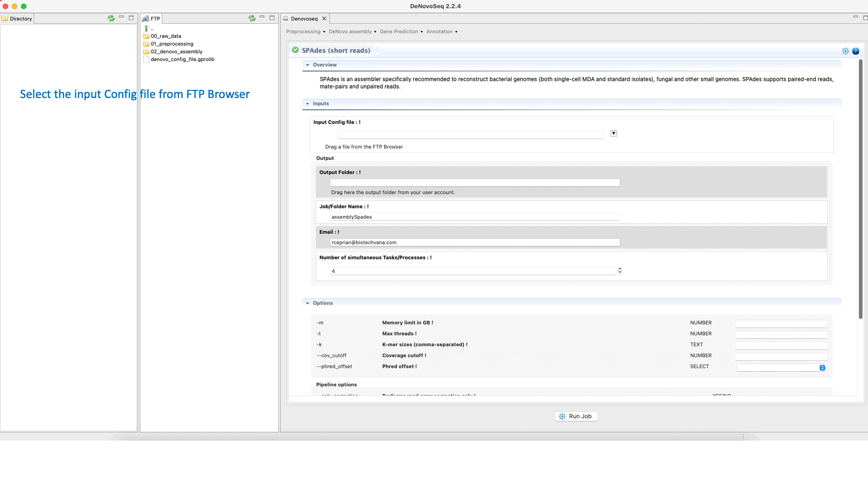Click the simultaneous tasks stepper arrows
The height and width of the screenshot is (488, 868).
620,270
